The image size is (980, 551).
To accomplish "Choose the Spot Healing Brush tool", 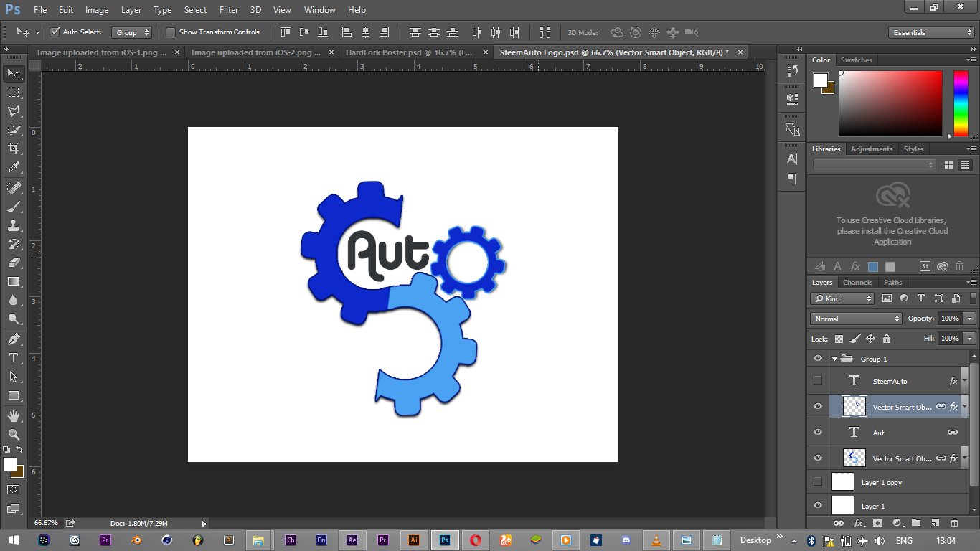I will 14,188.
